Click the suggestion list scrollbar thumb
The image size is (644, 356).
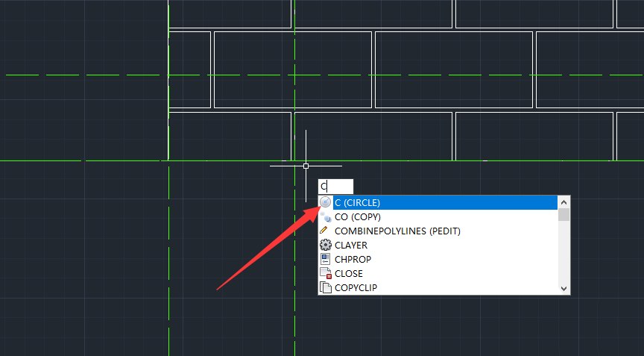tap(563, 215)
